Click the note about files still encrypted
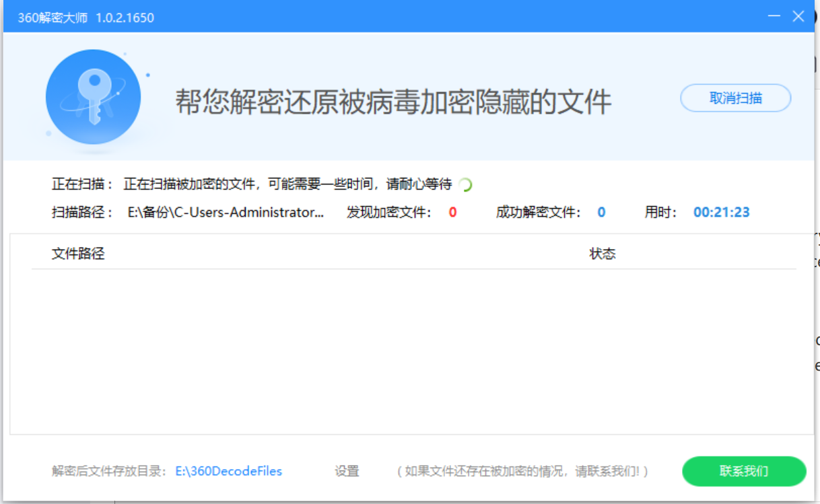Screen dimensions: 820x504 [x=522, y=471]
